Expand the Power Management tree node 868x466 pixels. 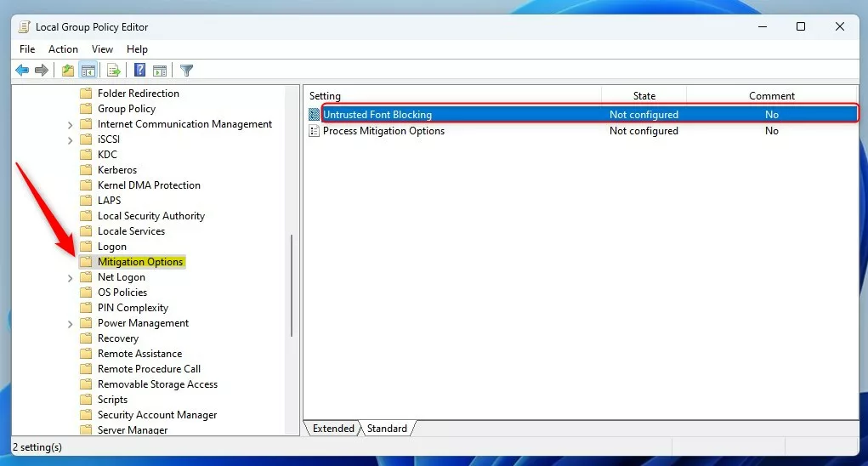[70, 324]
